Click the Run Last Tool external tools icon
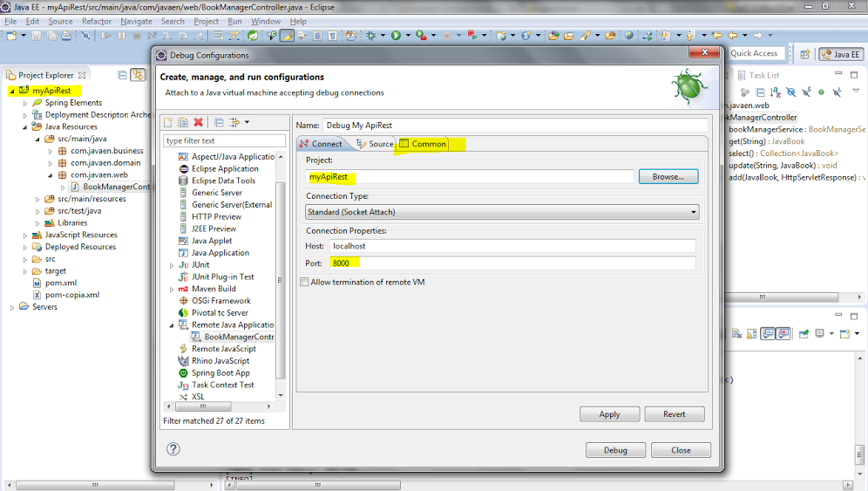Screen dimensions: 868x491 421,36
